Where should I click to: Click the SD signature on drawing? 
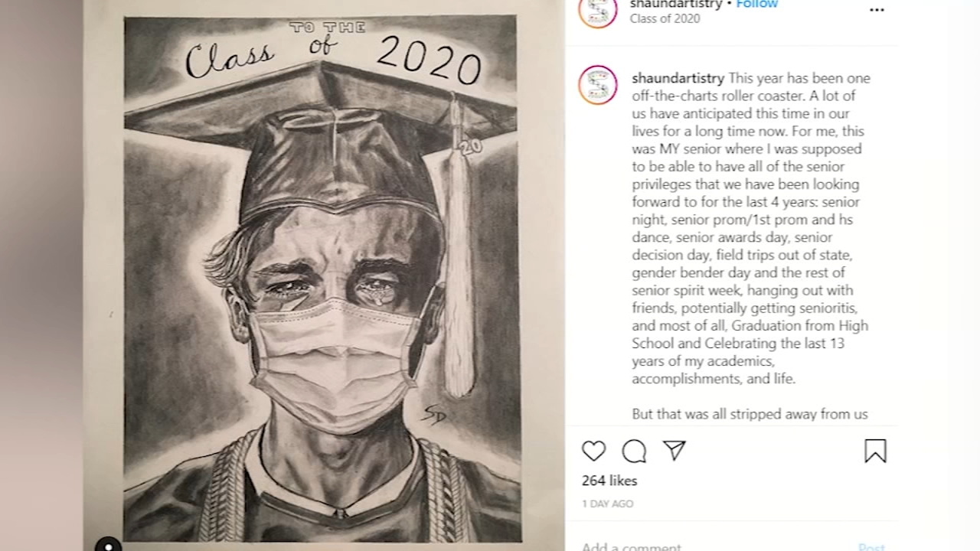[433, 414]
